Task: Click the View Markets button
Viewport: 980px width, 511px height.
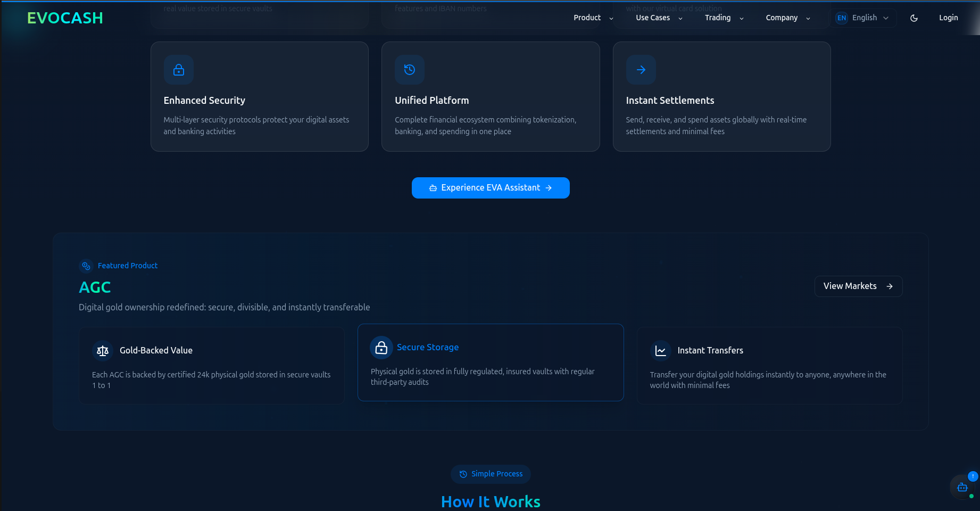Action: 858,286
